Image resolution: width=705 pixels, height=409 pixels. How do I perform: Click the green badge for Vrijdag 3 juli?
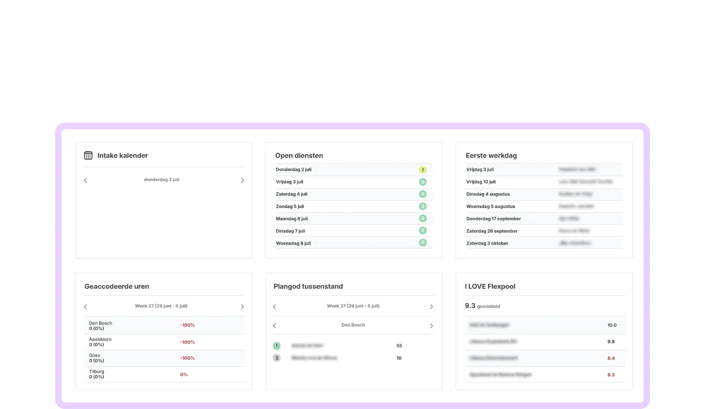click(423, 182)
